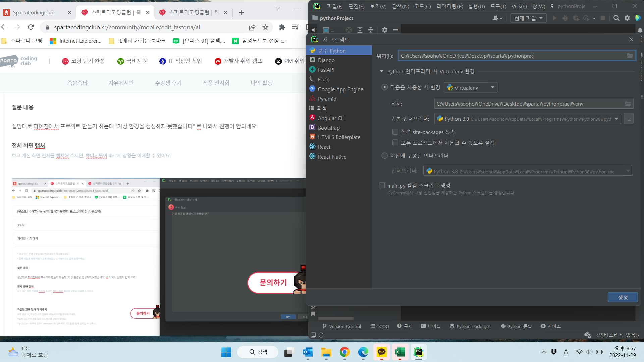This screenshot has height=362, width=644.
Task: Open 서비스 tool window
Action: 550,326
